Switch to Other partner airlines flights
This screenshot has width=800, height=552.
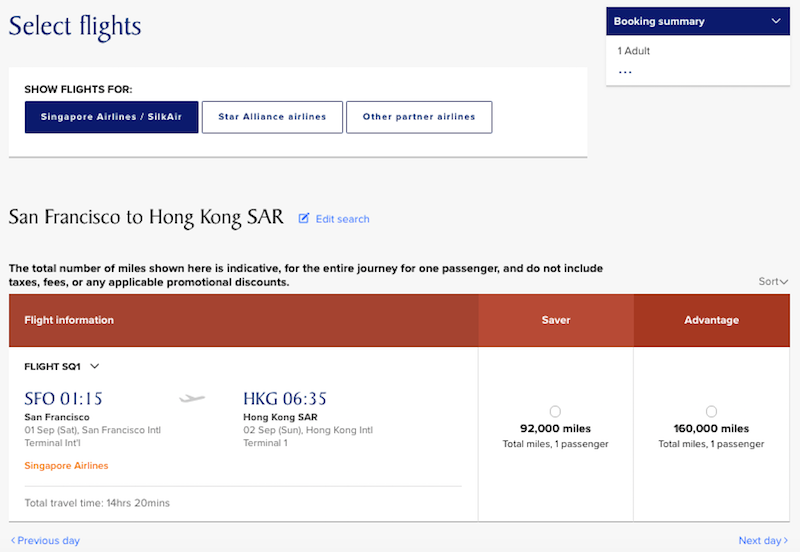click(x=419, y=117)
